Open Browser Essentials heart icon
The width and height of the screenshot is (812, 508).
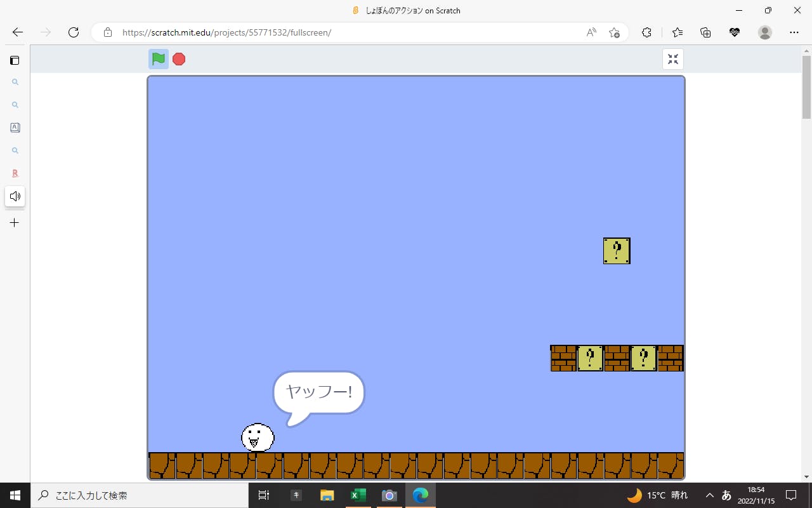coord(735,32)
